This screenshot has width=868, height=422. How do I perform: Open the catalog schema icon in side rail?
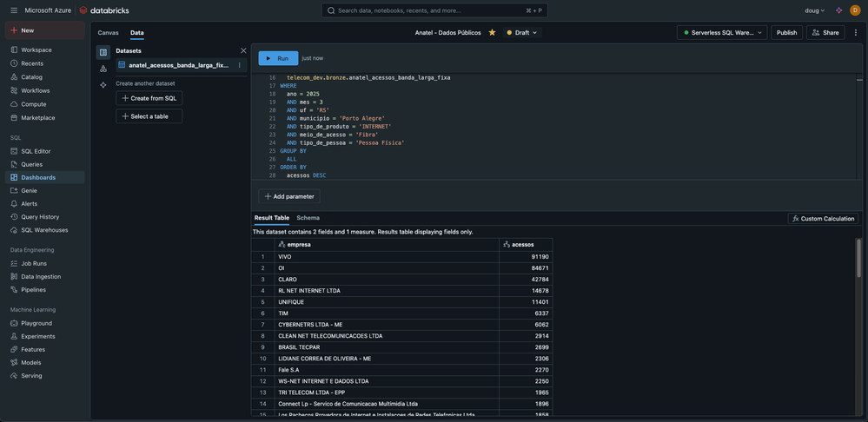103,69
